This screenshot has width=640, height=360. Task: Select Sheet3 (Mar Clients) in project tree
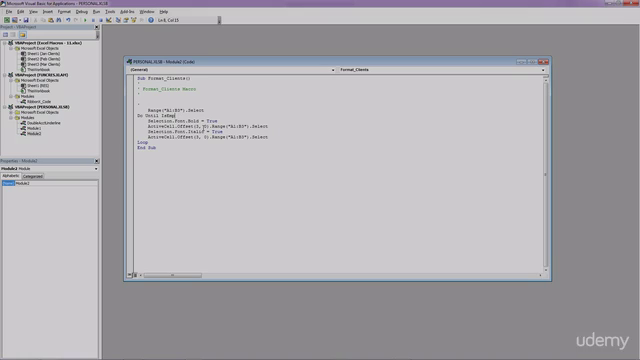pos(43,64)
